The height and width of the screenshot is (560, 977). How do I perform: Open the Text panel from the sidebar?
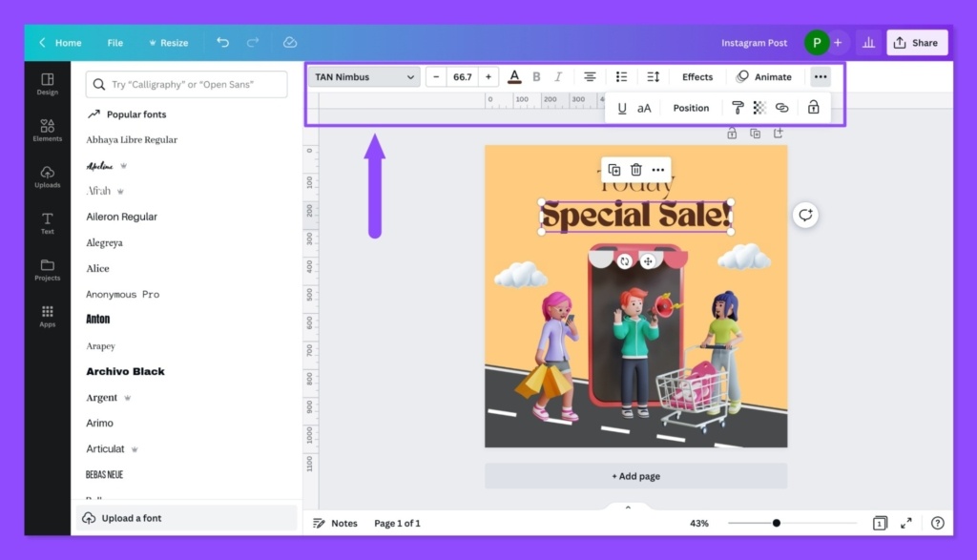coord(47,223)
